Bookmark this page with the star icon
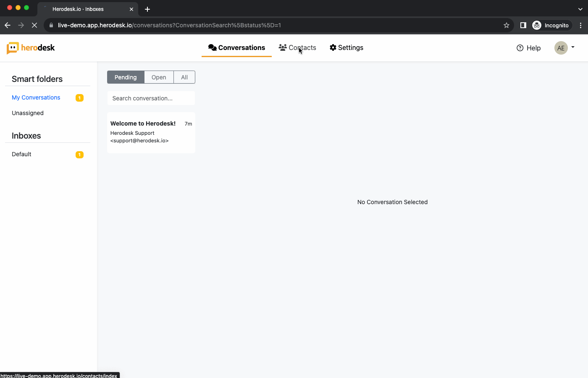This screenshot has height=378, width=588. [507, 25]
